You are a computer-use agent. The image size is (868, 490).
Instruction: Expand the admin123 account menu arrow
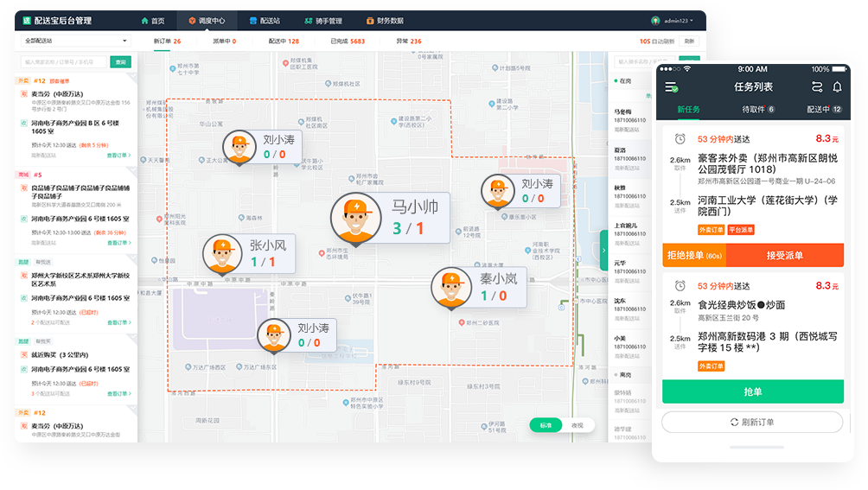point(692,21)
